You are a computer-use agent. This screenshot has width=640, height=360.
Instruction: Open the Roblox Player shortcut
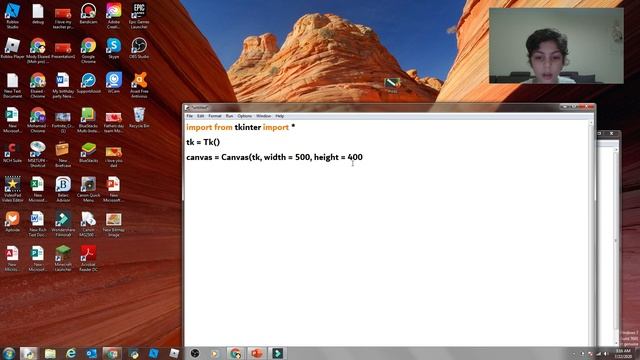[x=12, y=49]
